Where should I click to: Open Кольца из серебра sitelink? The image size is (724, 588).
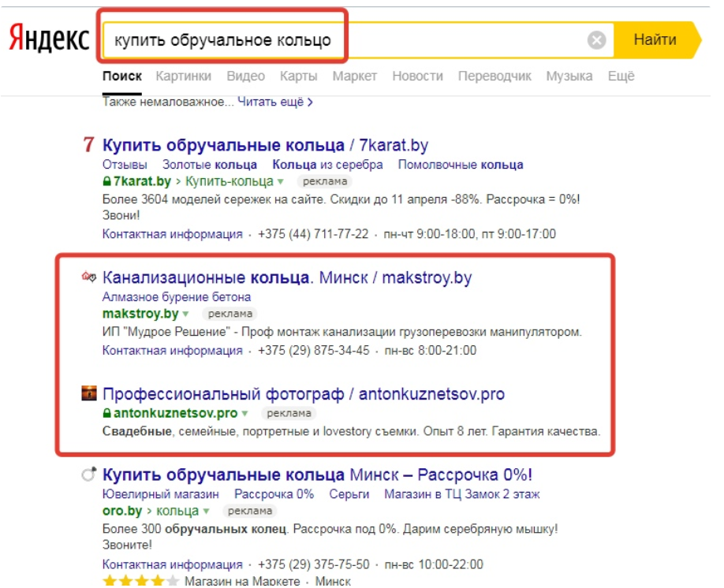pos(327,165)
